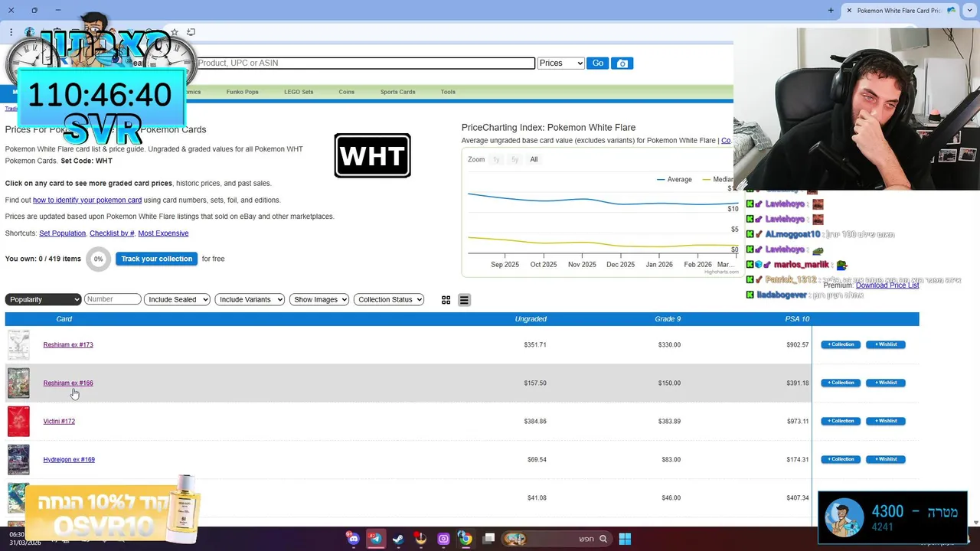The width and height of the screenshot is (980, 551).
Task: Select the All zoom range on chart
Action: tap(534, 159)
